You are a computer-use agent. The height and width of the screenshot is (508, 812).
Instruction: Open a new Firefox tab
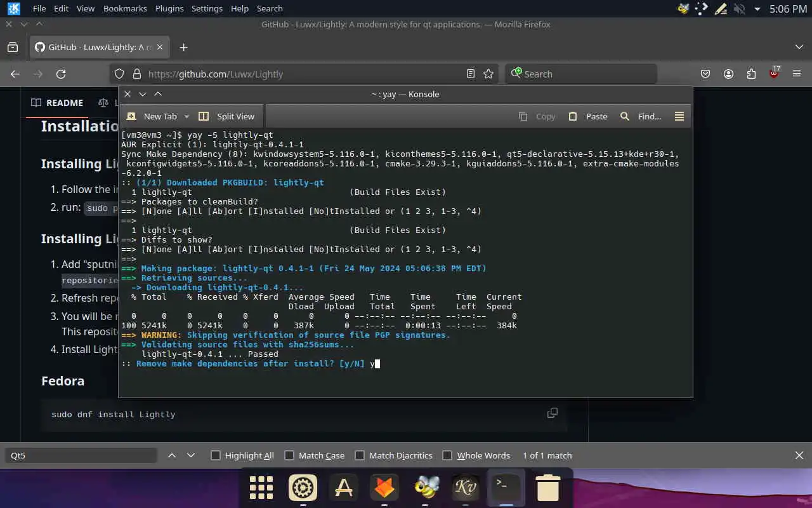tap(184, 47)
